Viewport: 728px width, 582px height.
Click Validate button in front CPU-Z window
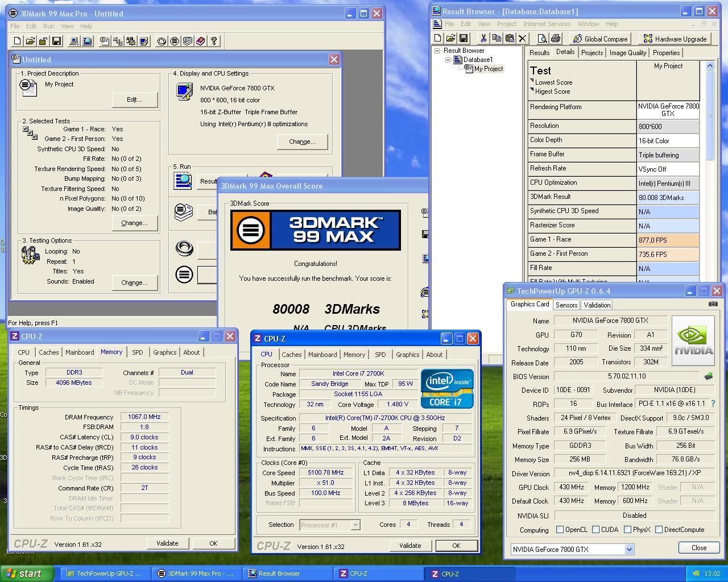tap(410, 546)
